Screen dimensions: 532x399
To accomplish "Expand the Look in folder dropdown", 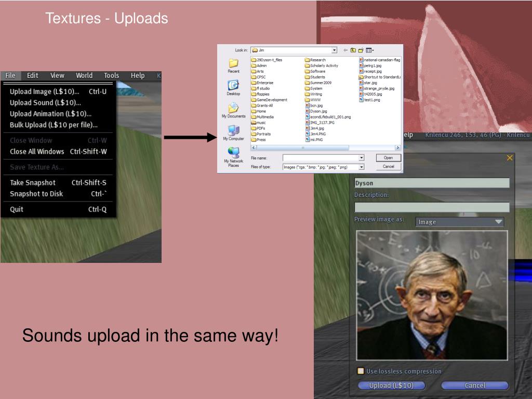I will (334, 50).
